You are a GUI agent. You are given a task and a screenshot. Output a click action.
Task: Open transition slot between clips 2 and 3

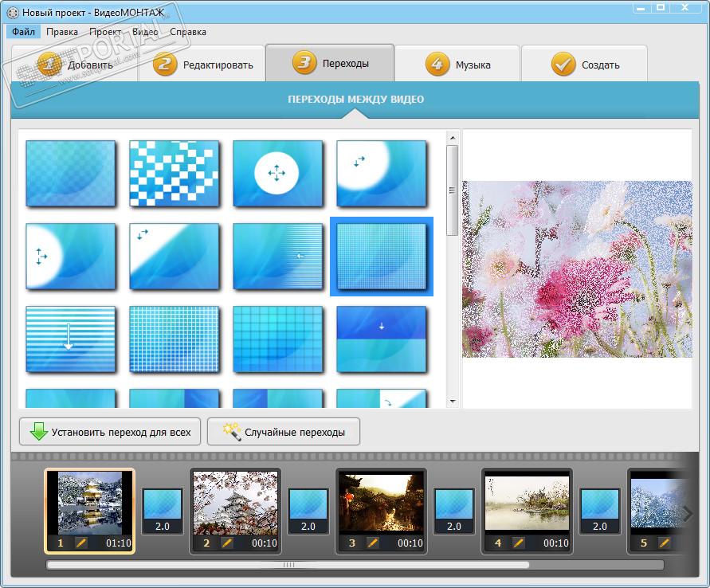308,512
